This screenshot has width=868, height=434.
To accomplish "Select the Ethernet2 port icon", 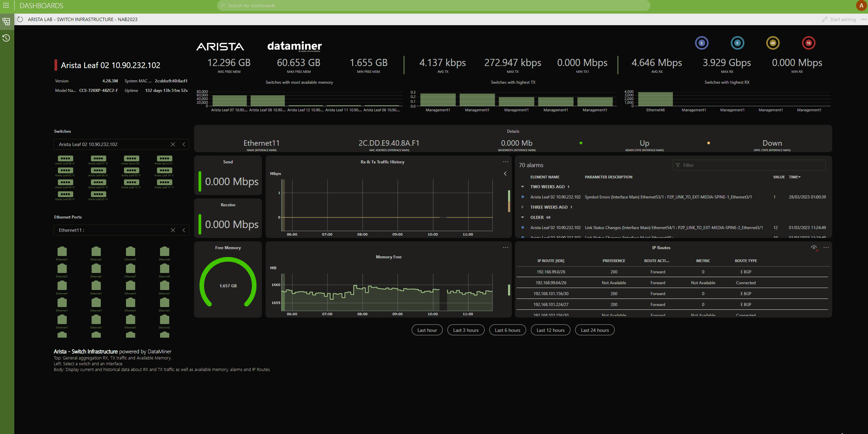I will (96, 251).
